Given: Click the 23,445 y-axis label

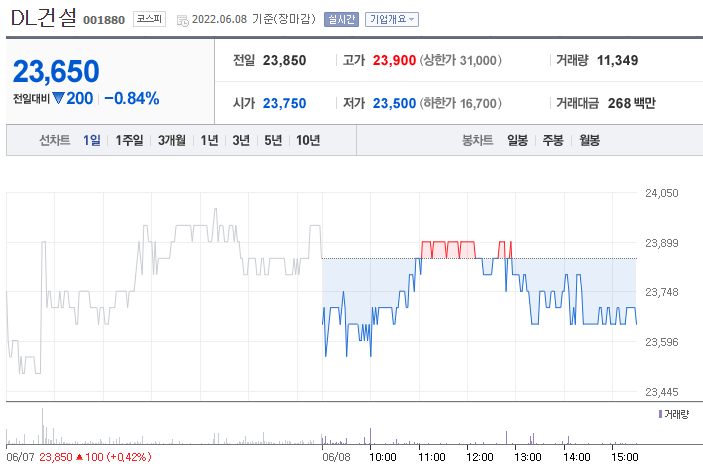Looking at the screenshot, I should click(x=661, y=392).
